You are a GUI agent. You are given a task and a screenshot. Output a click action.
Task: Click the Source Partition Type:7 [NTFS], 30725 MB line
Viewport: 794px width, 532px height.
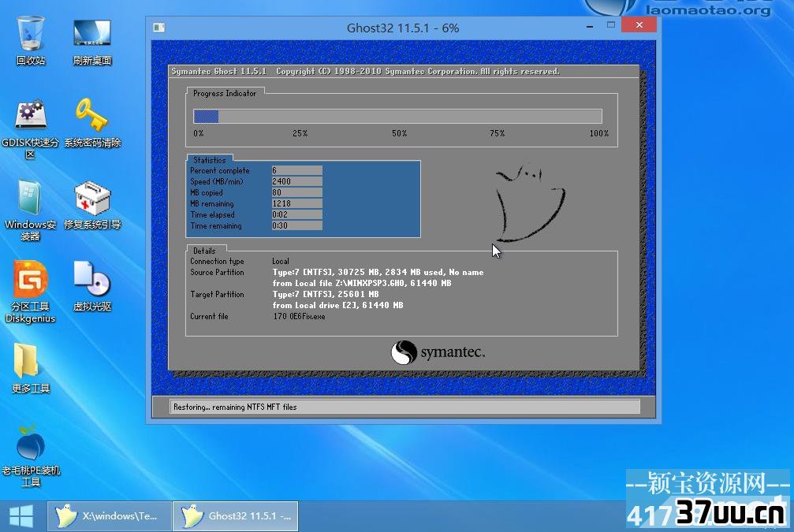click(x=378, y=273)
